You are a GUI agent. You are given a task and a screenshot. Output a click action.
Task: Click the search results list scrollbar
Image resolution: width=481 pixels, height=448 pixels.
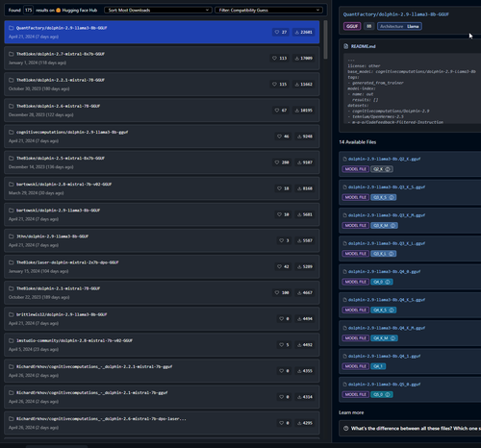pos(326,39)
